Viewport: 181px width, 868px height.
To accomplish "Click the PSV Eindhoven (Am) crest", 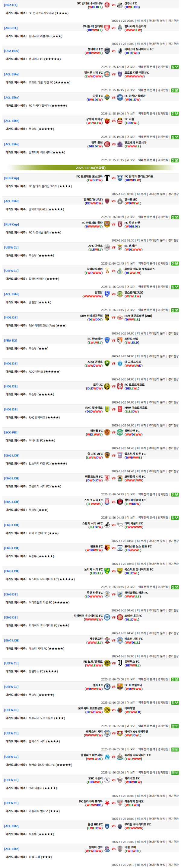I will 120,317.
